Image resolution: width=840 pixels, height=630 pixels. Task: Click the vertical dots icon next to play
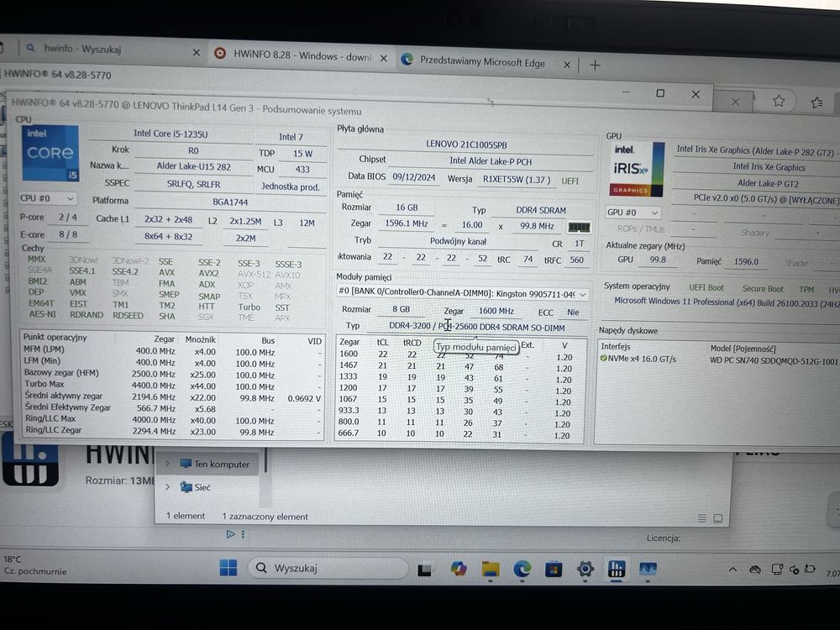tap(244, 534)
